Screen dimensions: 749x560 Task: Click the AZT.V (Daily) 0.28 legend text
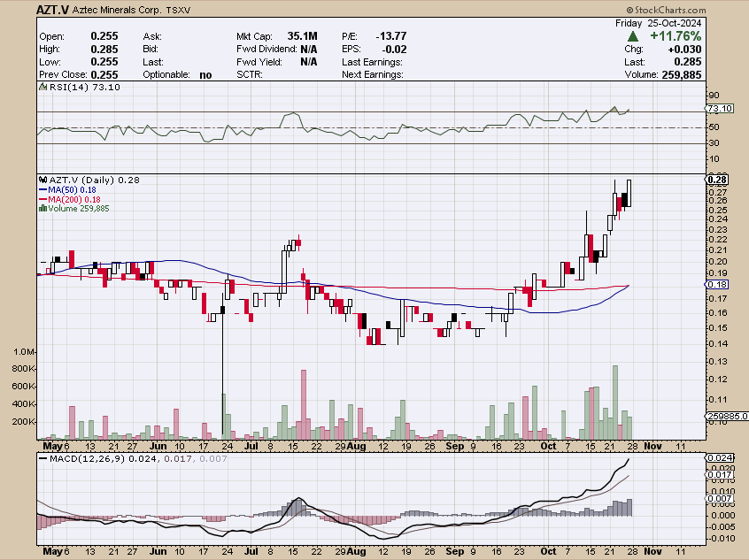pos(95,180)
